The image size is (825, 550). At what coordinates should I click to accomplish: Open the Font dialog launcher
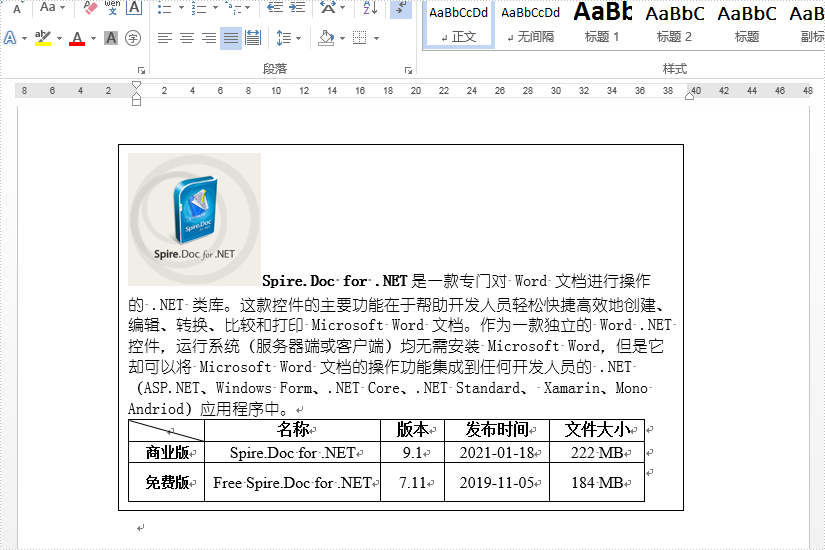coord(141,70)
